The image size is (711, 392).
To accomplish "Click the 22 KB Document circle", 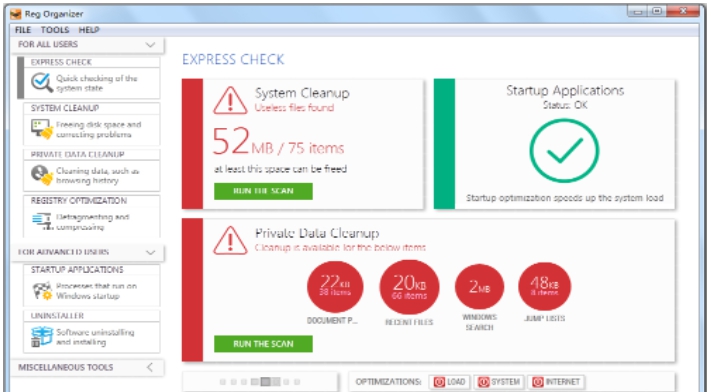I will click(335, 287).
